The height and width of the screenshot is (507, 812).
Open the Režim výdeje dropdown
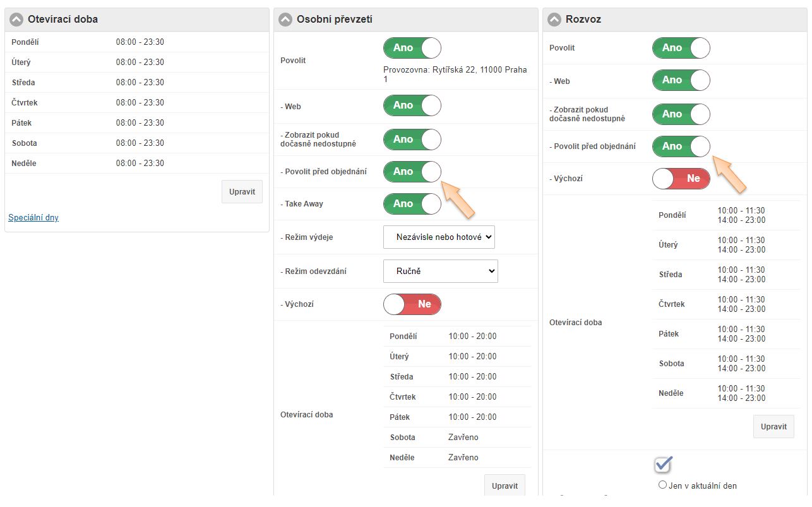tap(439, 237)
